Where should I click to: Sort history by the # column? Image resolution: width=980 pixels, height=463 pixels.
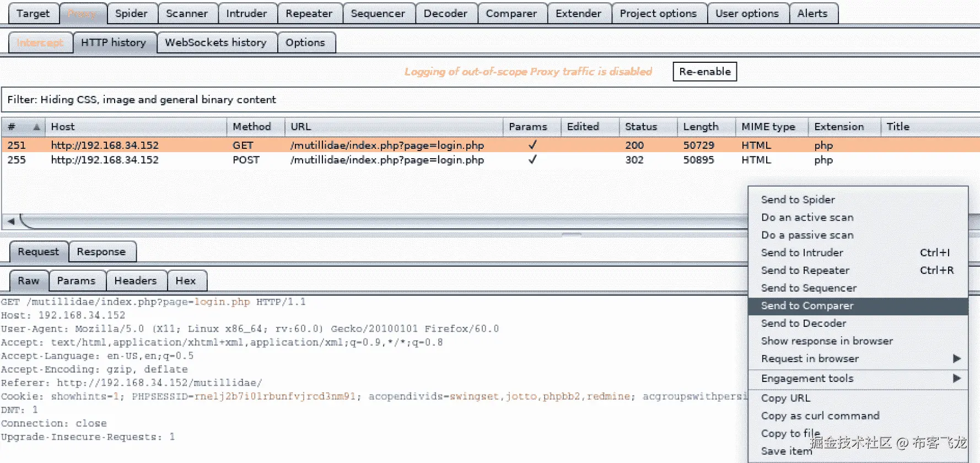point(23,127)
